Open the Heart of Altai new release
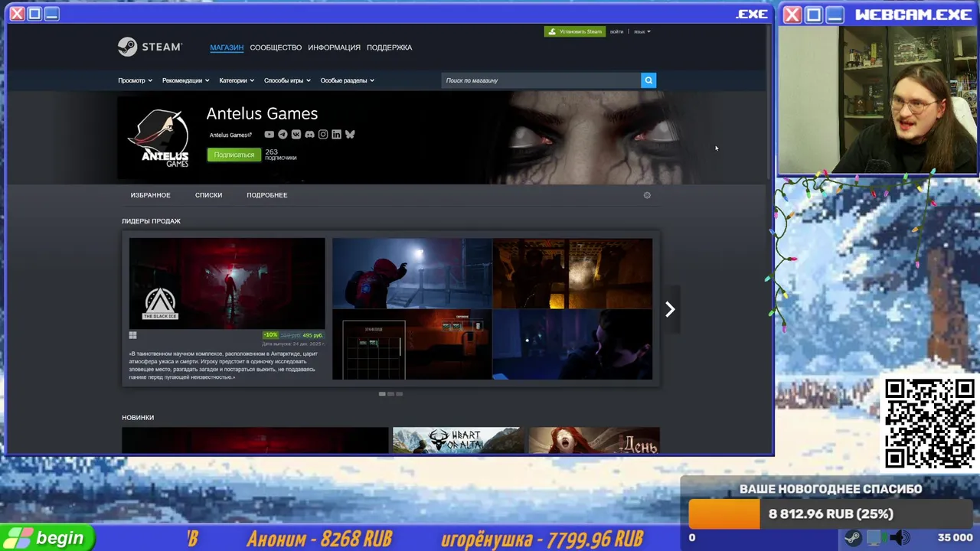 coord(458,440)
